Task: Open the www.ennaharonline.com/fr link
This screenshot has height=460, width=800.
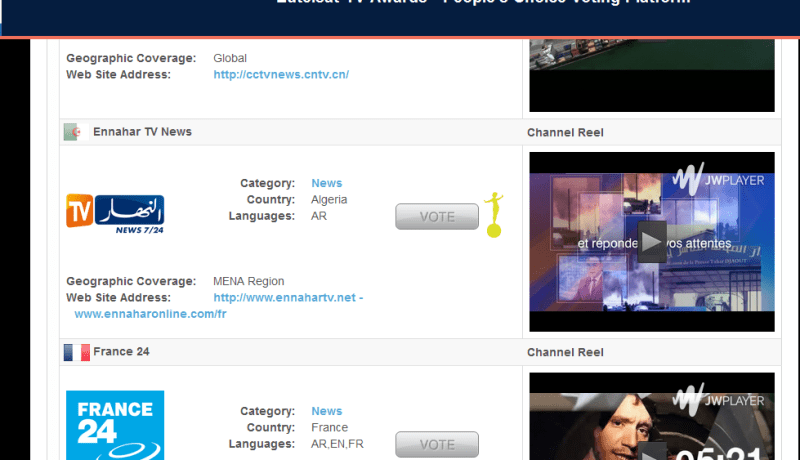Action: (151, 314)
